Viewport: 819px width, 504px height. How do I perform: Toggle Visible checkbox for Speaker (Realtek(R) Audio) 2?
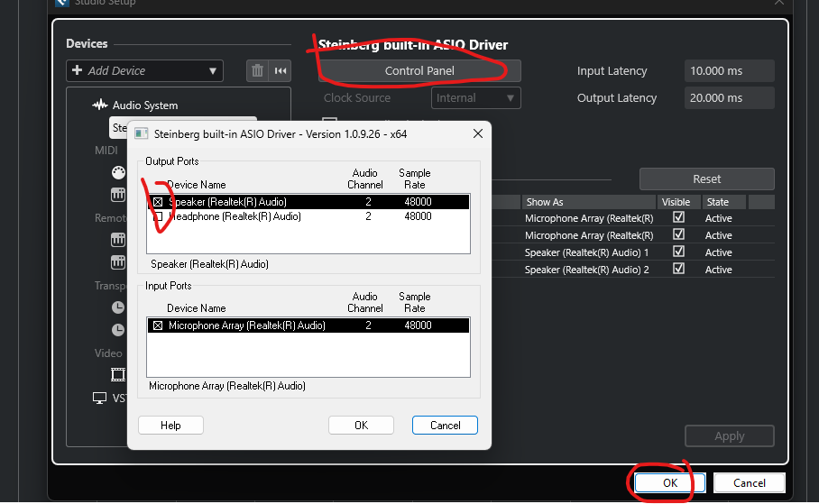(x=678, y=269)
